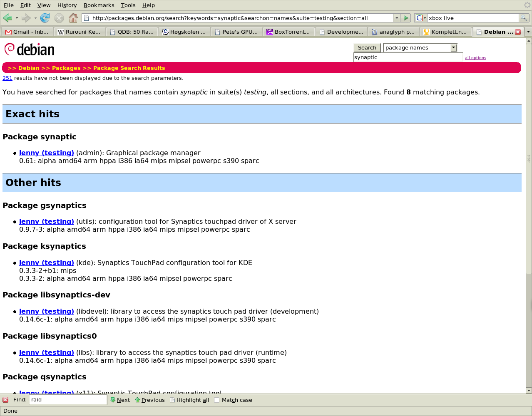Click the Package Search Results breadcrumb text
Screen dimensions: 532x416
coord(129,68)
